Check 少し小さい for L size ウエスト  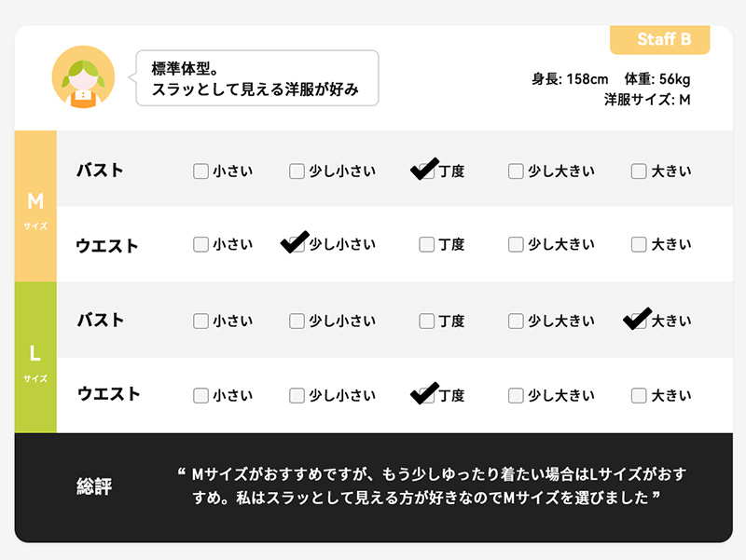297,395
